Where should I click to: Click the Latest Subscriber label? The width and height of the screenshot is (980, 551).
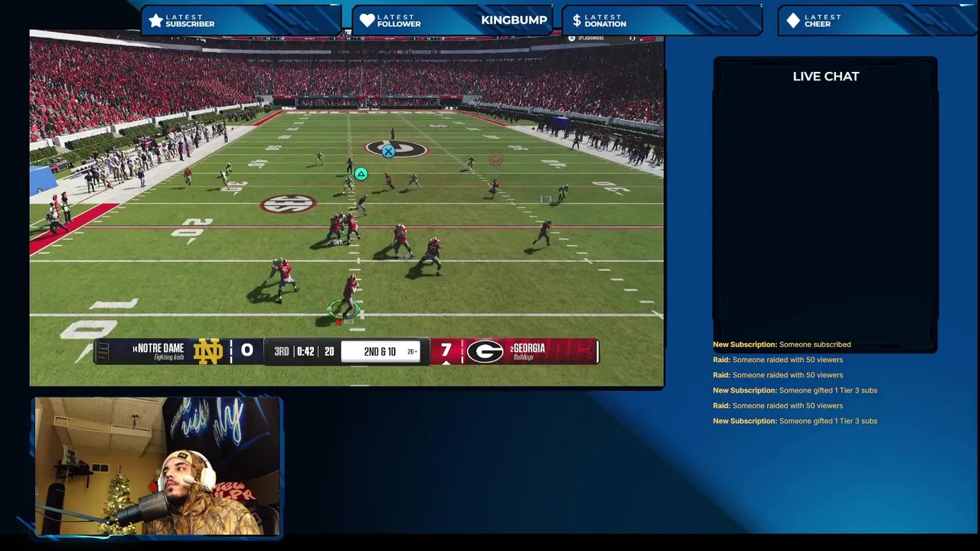(190, 21)
